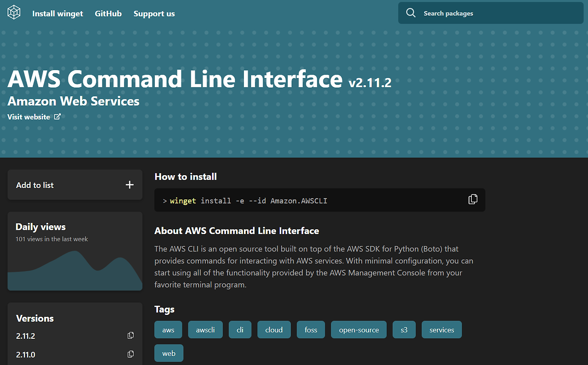Screen dimensions: 588x365
Task: Select the services tag
Action: pyautogui.click(x=442, y=330)
